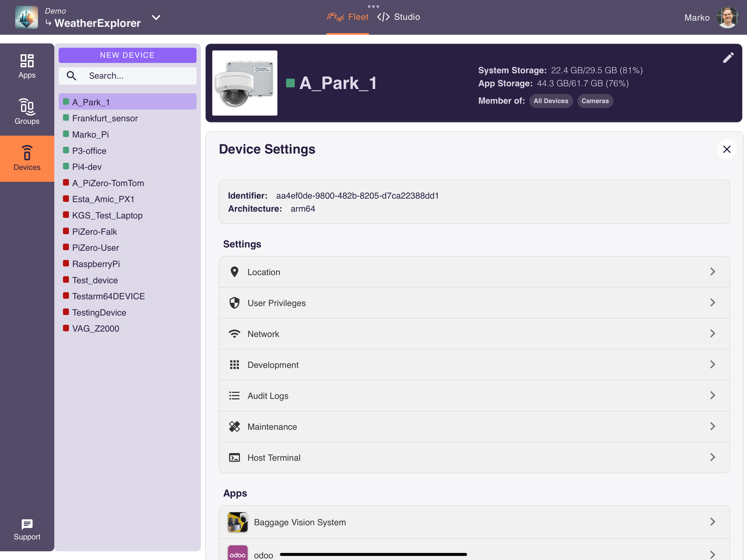Select PiZero-Falk device
747x560 pixels.
[127, 231]
